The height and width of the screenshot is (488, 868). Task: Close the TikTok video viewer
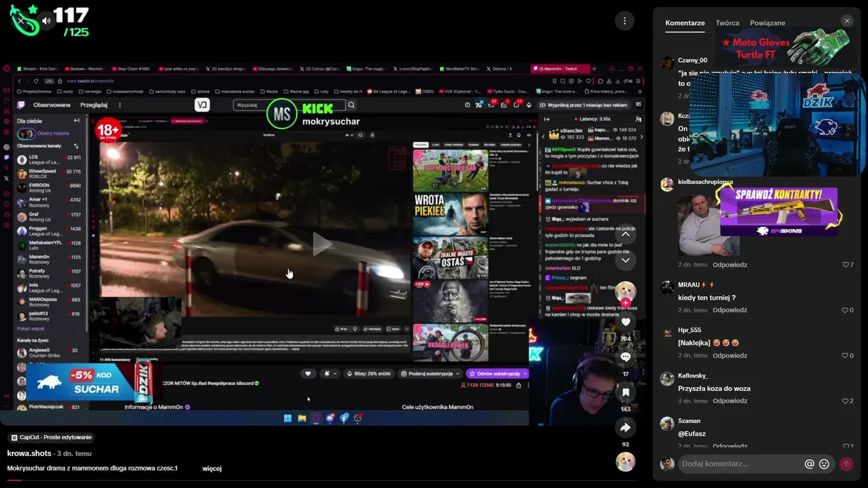pyautogui.click(x=20, y=21)
